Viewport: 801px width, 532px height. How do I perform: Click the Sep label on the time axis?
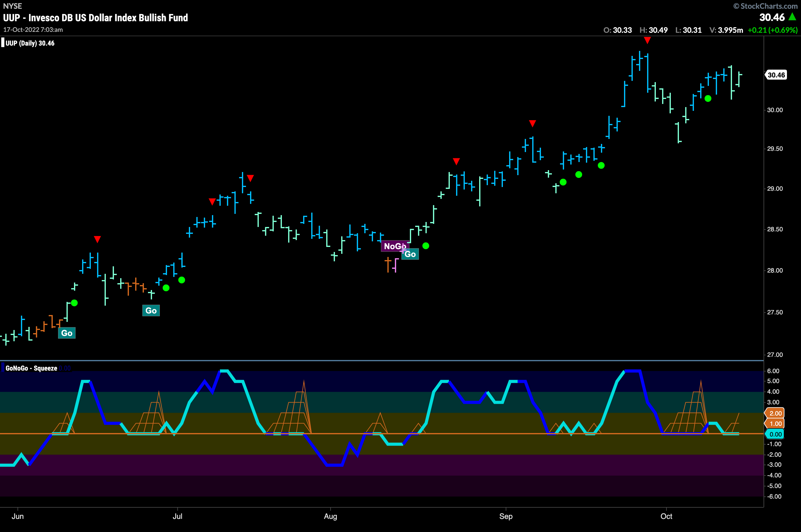[506, 516]
